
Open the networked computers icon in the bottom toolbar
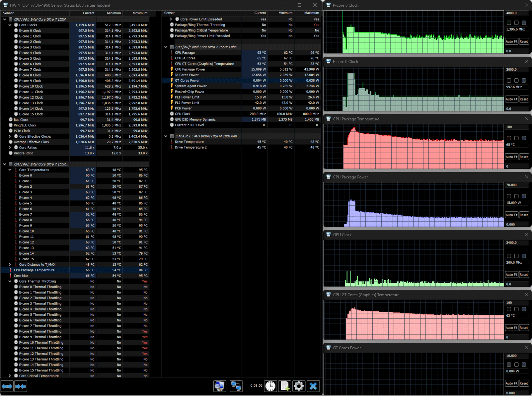(236, 386)
